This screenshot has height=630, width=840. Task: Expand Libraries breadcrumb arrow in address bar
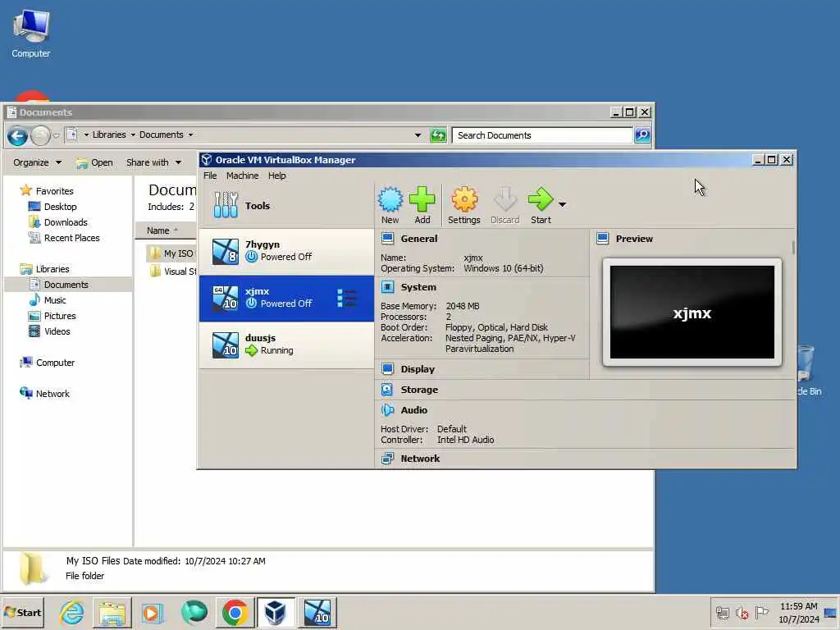(x=133, y=135)
